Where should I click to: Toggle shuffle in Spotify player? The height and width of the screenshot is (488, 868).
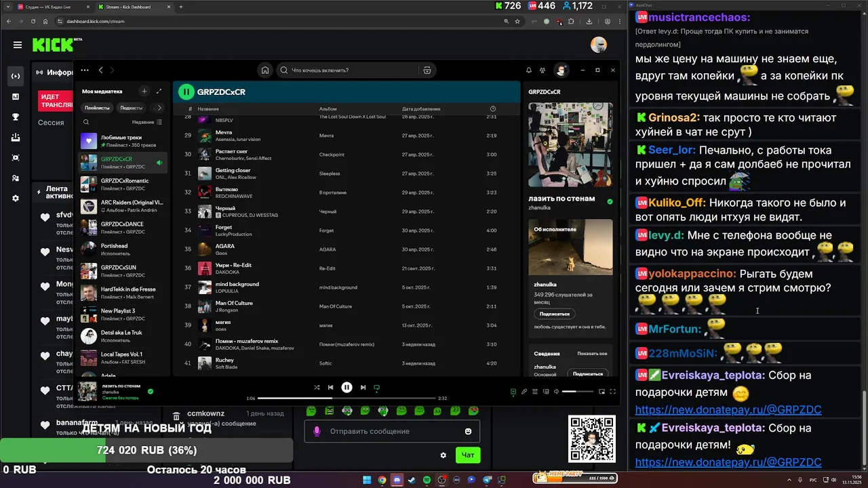click(x=317, y=388)
